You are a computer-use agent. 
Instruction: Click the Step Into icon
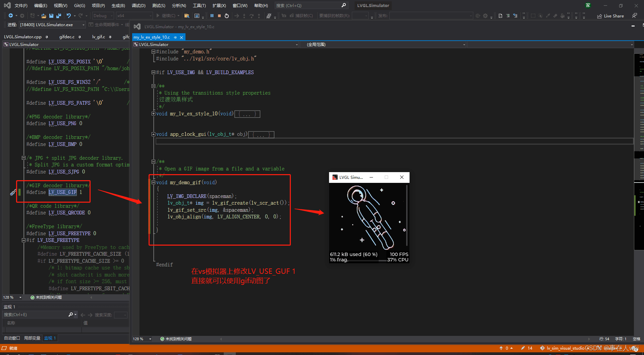point(244,15)
